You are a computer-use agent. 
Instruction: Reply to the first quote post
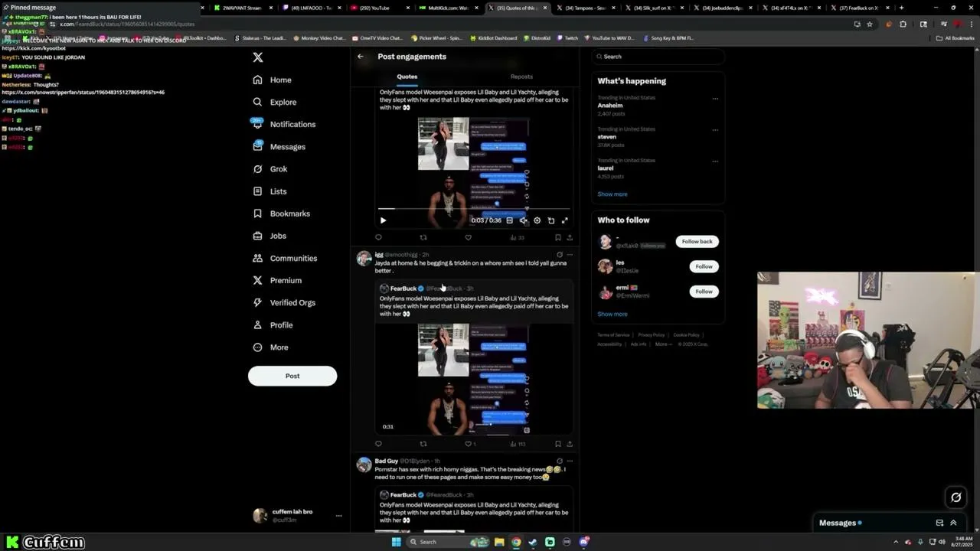pyautogui.click(x=378, y=237)
